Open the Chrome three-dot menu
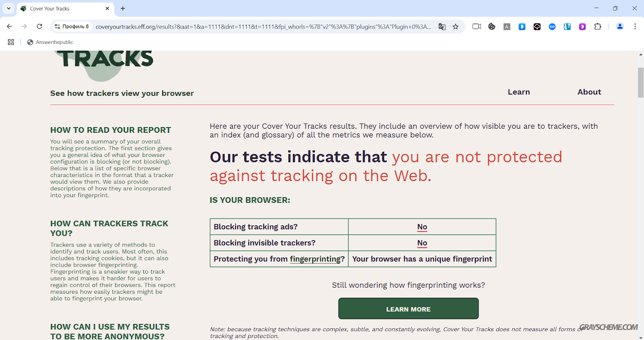This screenshot has height=340, width=644. pos(635,27)
